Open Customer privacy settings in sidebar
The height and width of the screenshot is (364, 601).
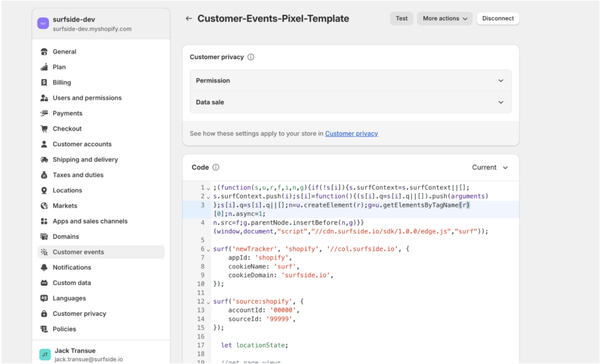[x=101, y=314]
